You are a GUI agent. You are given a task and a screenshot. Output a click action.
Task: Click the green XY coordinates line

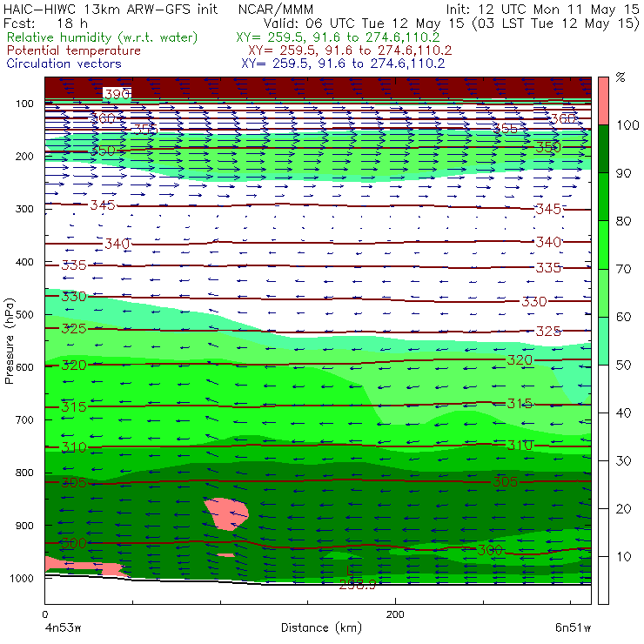338,37
